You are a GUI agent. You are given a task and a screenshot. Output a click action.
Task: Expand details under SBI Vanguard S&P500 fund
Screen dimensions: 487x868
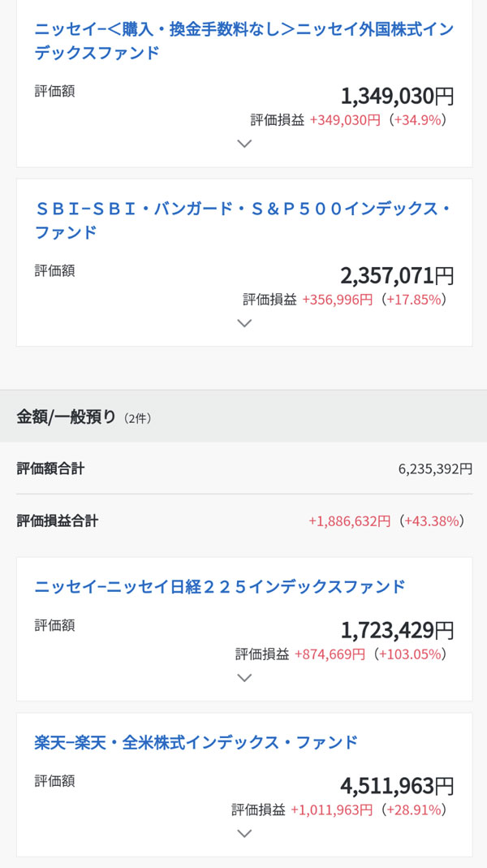244,322
